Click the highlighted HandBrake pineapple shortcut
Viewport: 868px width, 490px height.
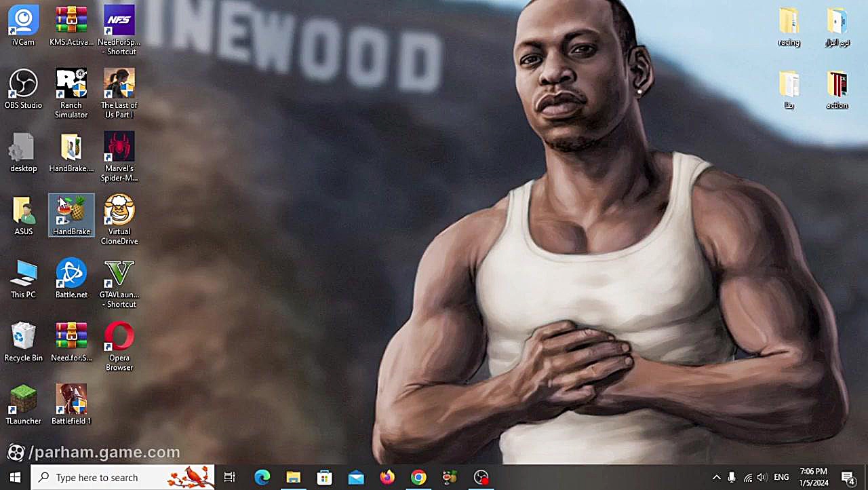tap(71, 215)
